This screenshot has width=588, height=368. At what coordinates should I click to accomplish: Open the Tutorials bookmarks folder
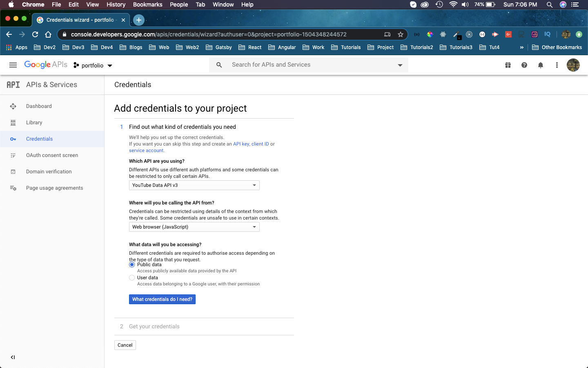coord(346,47)
